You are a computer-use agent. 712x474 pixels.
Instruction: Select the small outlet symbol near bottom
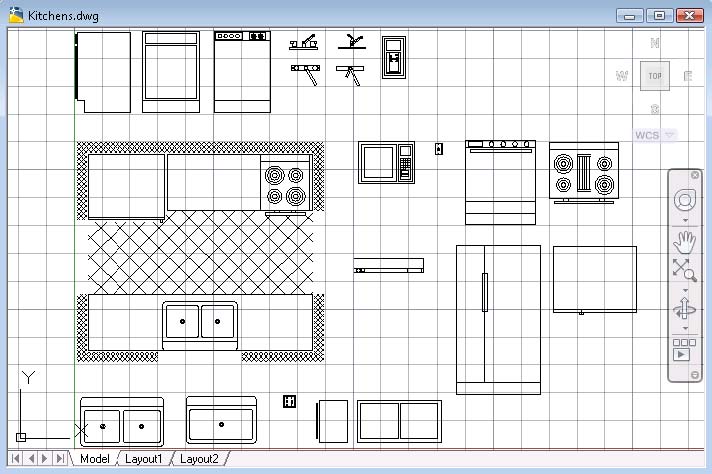point(289,401)
